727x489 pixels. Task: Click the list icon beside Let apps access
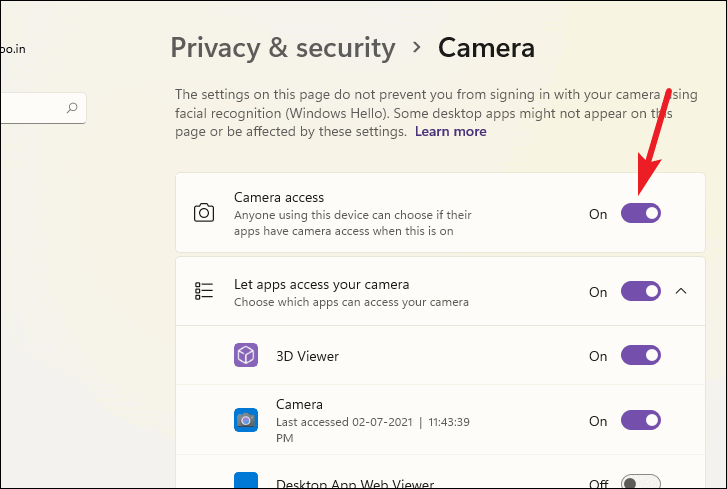click(204, 291)
